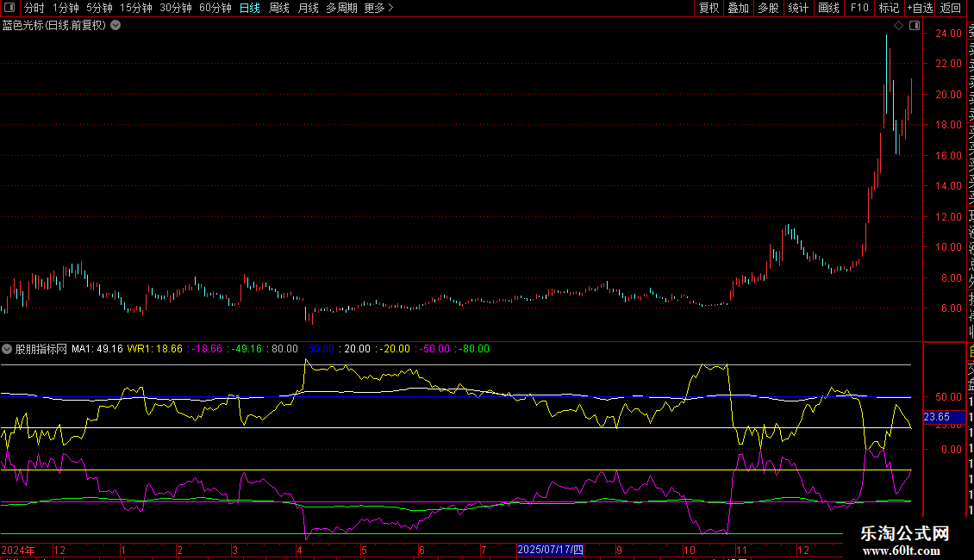Open the 统计 statistics tool

[x=798, y=8]
